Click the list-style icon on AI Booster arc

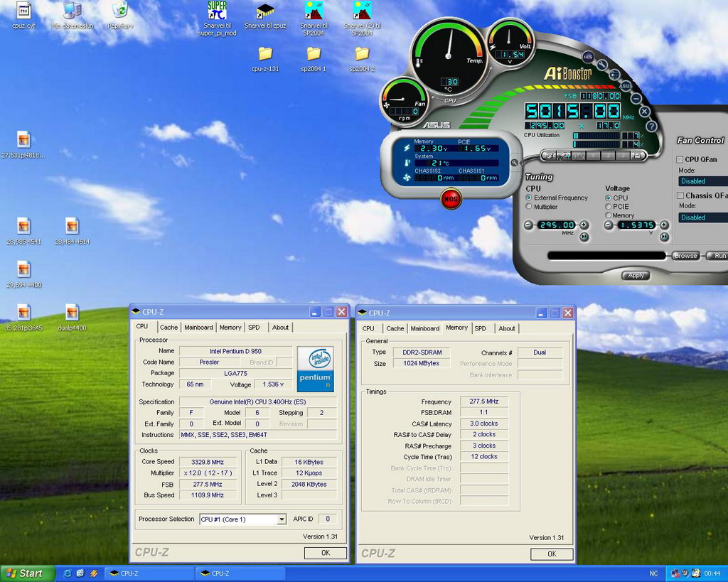615,74
